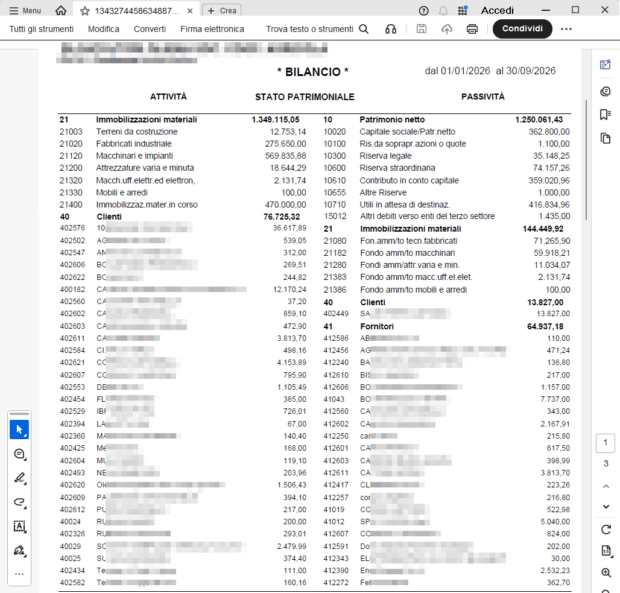Click the Condividi button
620x593 pixels.
[522, 29]
